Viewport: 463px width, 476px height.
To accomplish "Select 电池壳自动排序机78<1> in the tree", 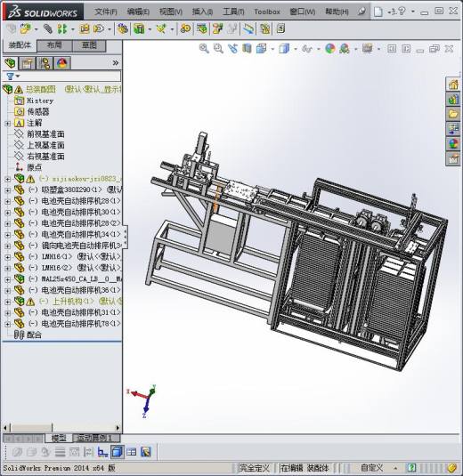I will (81, 324).
